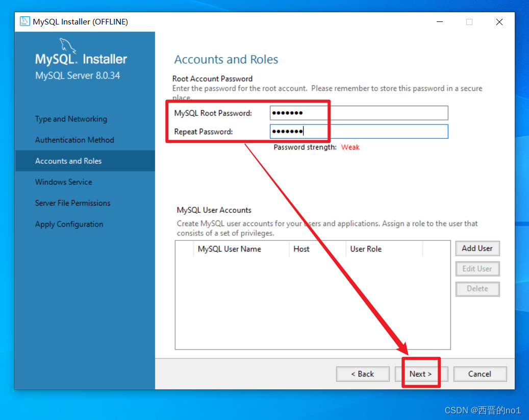Click the Root Account Password label
This screenshot has width=529, height=420.
[212, 79]
